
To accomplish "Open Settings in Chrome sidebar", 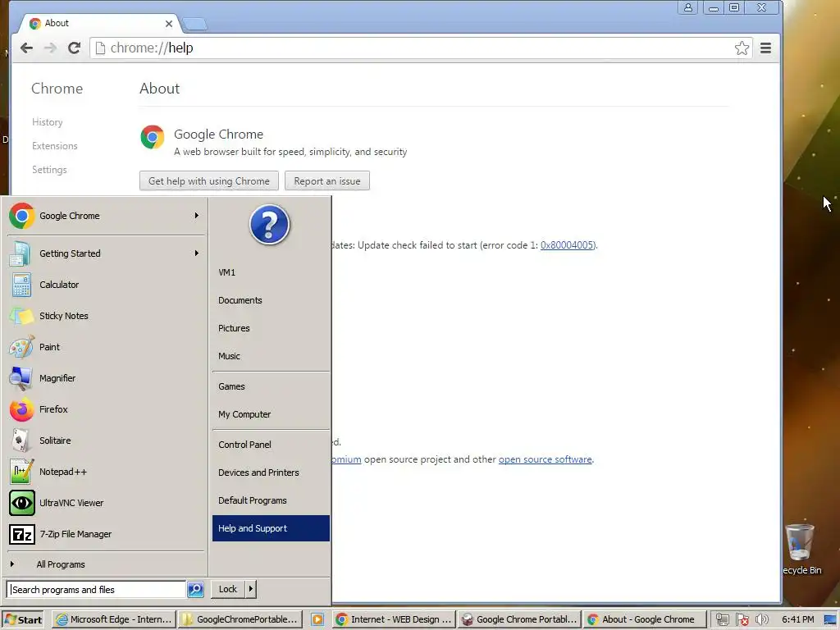I will [x=49, y=169].
